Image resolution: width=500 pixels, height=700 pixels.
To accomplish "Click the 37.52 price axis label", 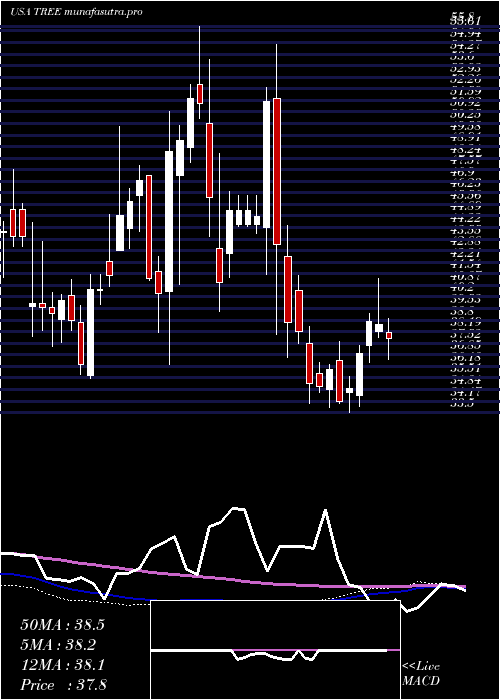I will [x=465, y=335].
